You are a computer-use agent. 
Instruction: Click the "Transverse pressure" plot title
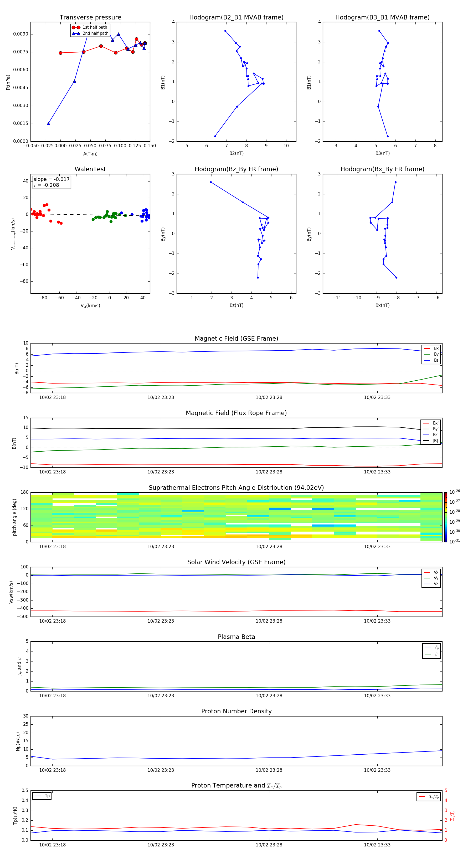90,18
